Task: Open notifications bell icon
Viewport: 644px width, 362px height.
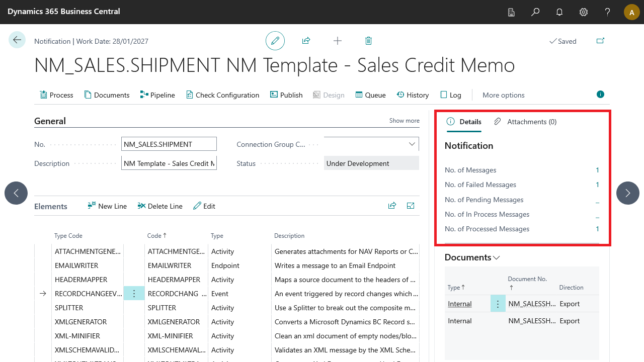Action: click(x=559, y=12)
